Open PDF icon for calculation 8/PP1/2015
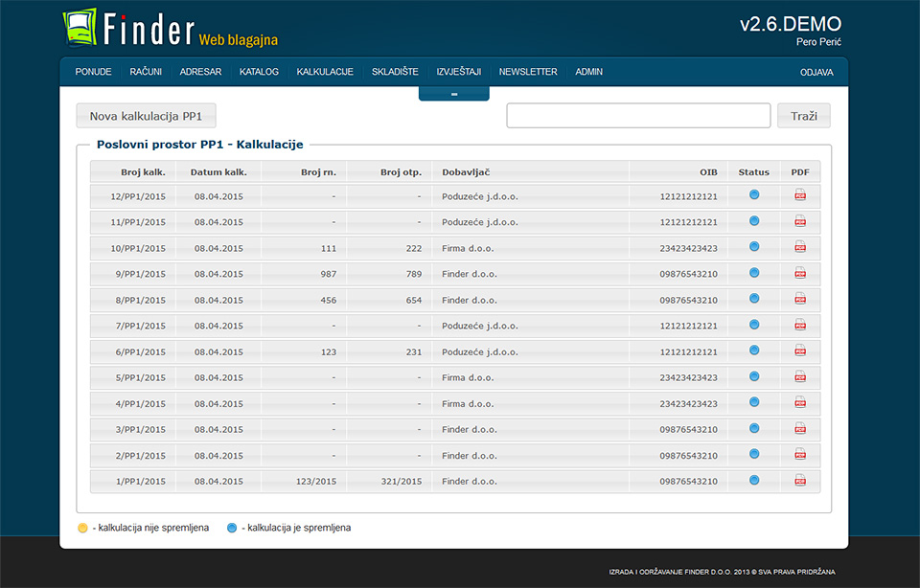 800,299
